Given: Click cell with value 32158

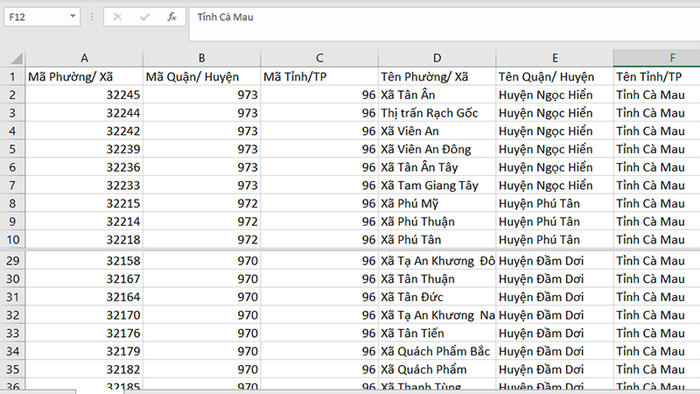Looking at the screenshot, I should click(x=84, y=261).
